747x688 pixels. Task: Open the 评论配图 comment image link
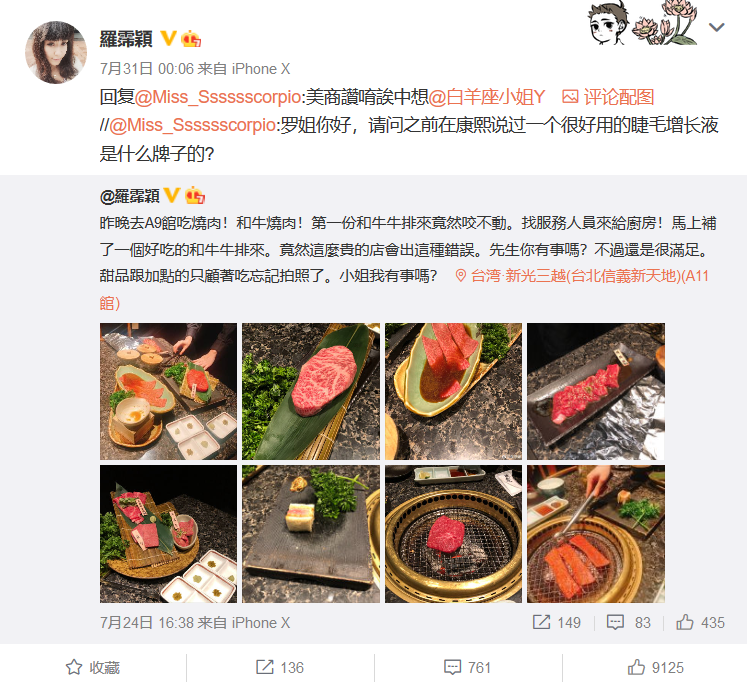coord(608,97)
